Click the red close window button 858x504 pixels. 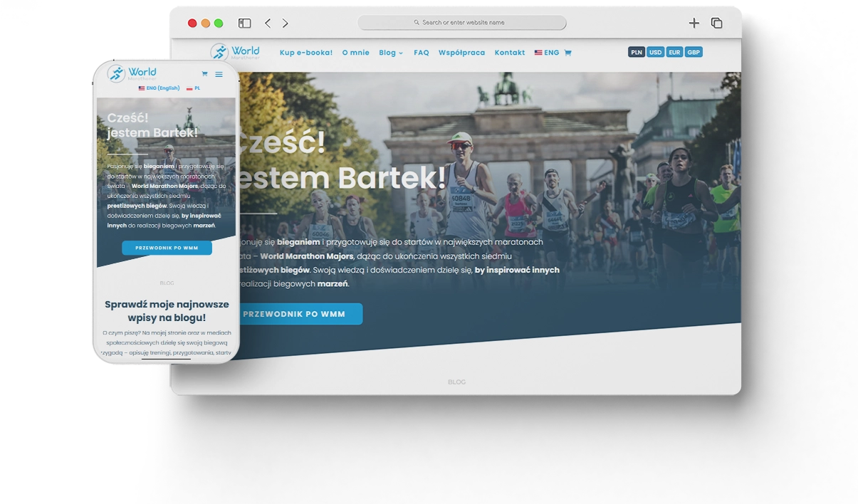tap(192, 23)
